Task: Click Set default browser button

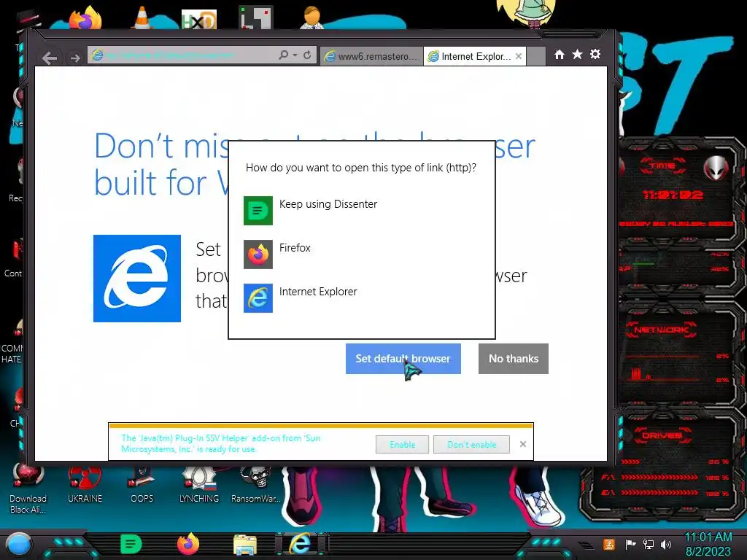Action: tap(403, 359)
